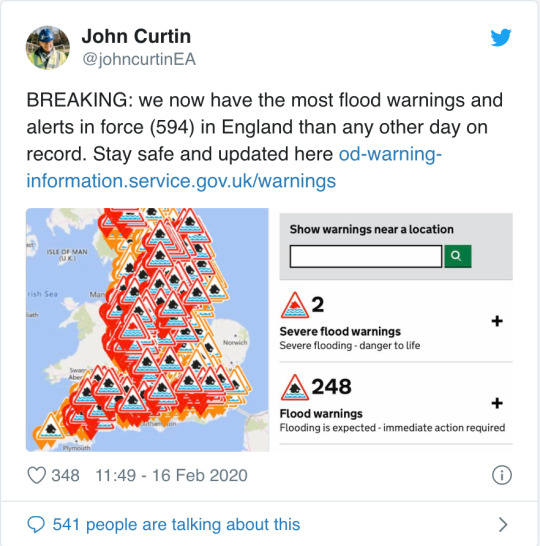Click the 11:49 - 16 Feb 2020 timestamp

(x=171, y=475)
